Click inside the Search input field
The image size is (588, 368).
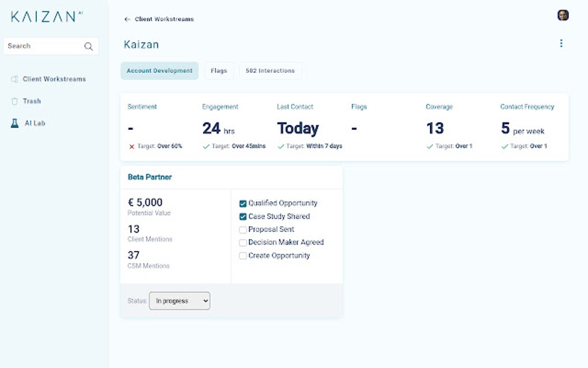pos(43,46)
